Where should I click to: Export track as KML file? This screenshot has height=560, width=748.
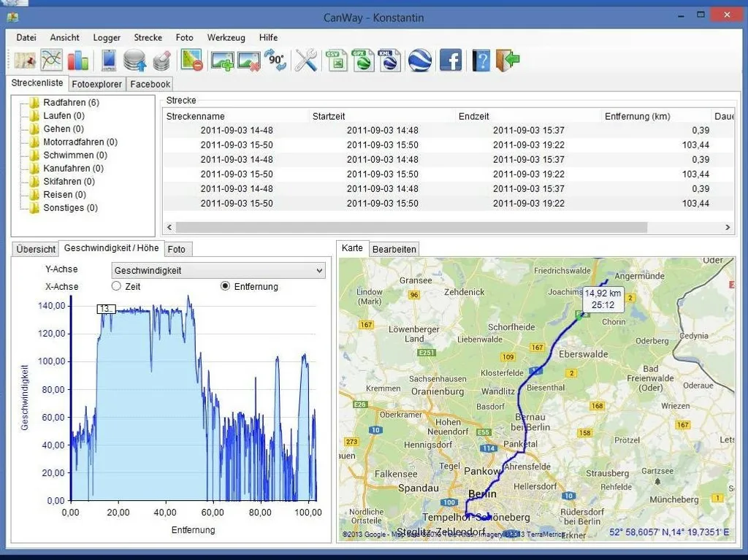[x=389, y=61]
